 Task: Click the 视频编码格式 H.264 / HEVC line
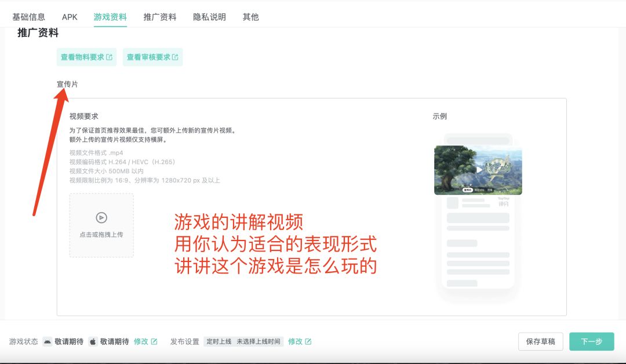click(x=122, y=162)
